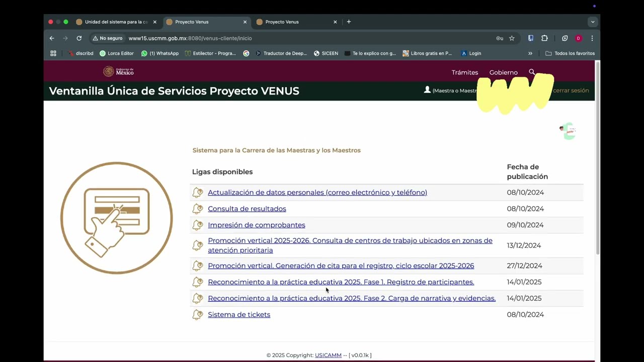This screenshot has height=362, width=644.
Task: Open the Gobierno menu in header
Action: (503, 72)
